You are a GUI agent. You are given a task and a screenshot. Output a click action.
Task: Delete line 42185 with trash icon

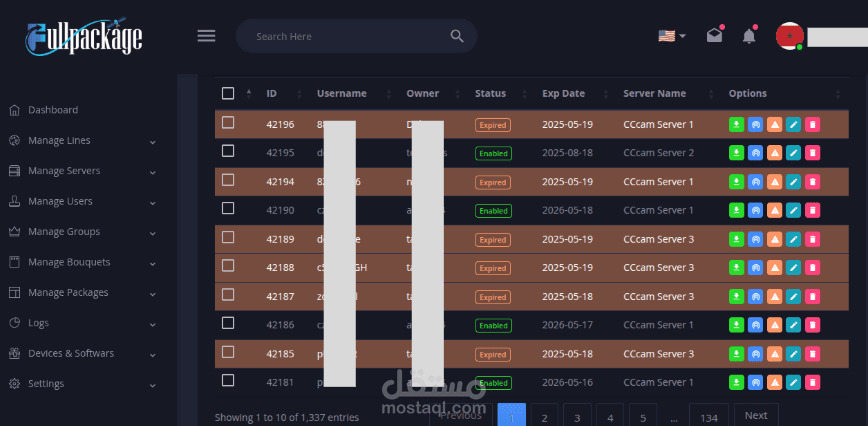[812, 354]
